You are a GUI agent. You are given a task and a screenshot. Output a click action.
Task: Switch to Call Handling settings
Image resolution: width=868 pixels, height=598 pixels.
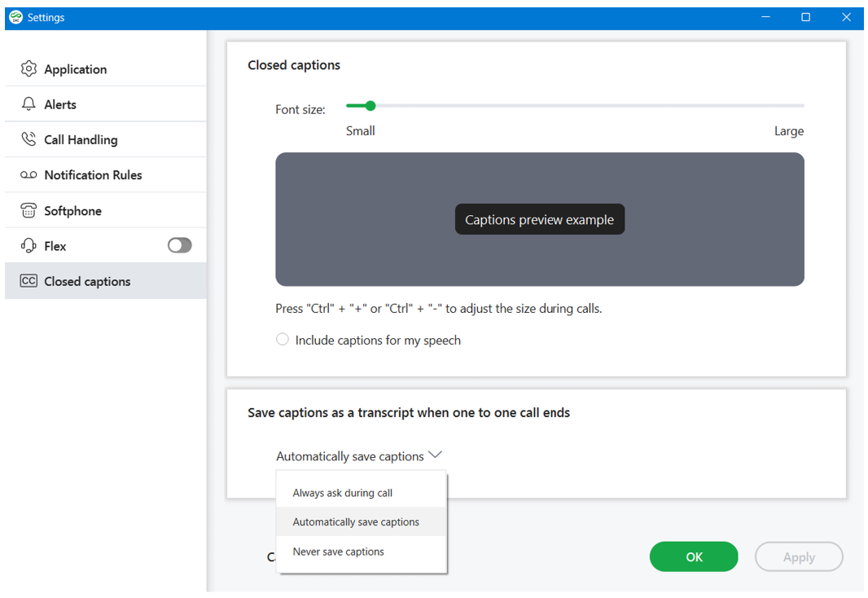(x=106, y=139)
